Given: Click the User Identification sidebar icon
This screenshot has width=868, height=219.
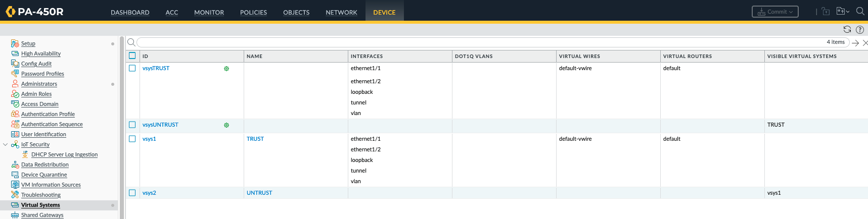Looking at the screenshot, I should (x=15, y=134).
